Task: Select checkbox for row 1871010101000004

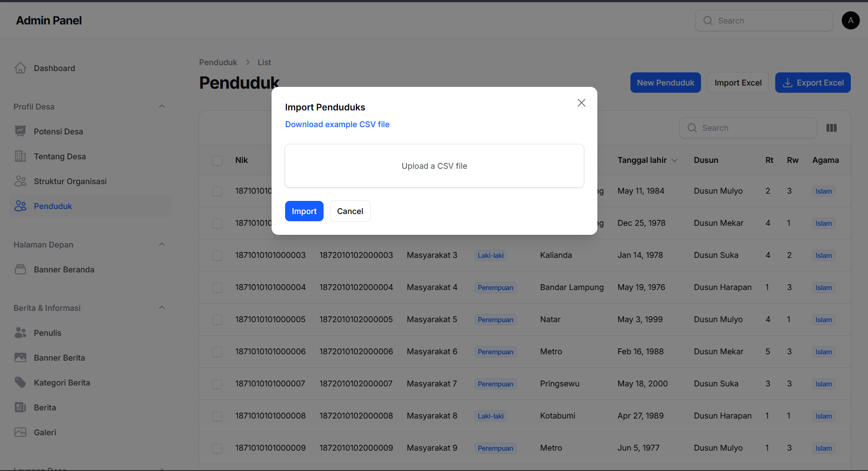Action: tap(217, 287)
